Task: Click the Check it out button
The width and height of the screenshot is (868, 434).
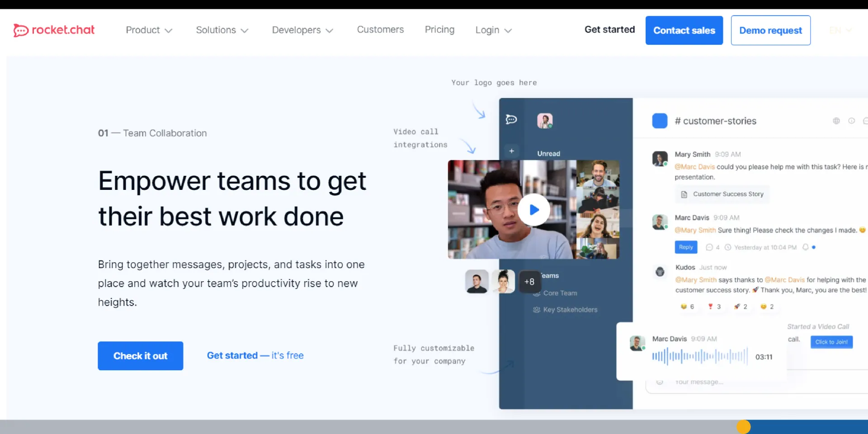Action: 140,356
